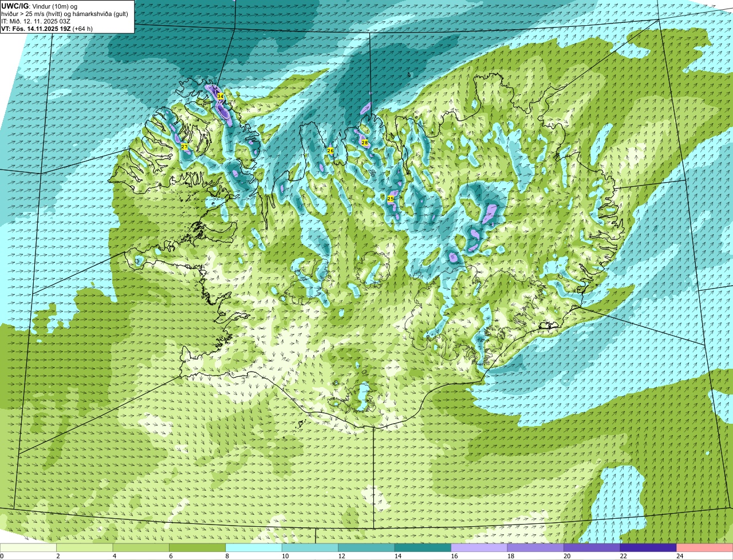Select the pink above-24 legend swatch
Viewport: 733px width, 560px height.
point(704,547)
